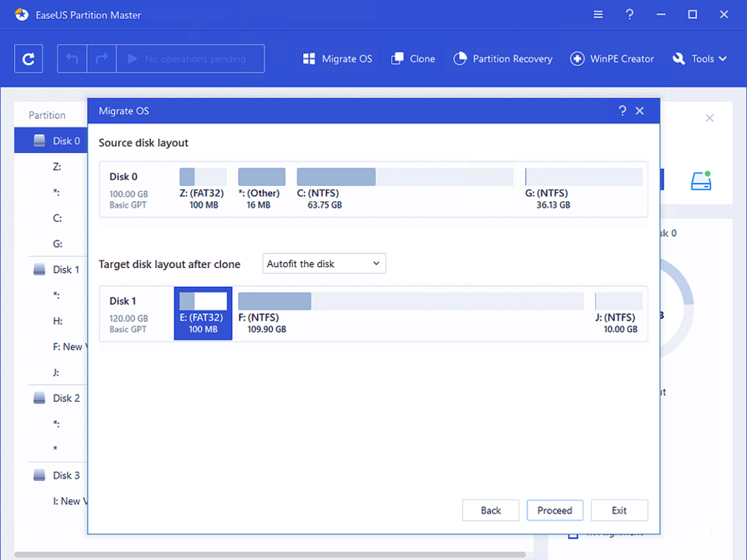
Task: Launch WinPE Creator
Action: 612,59
